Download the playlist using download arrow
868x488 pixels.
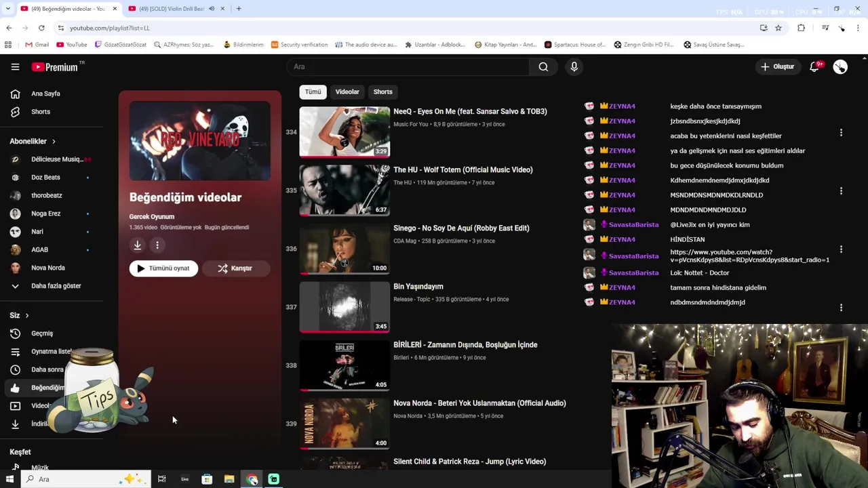coord(137,245)
